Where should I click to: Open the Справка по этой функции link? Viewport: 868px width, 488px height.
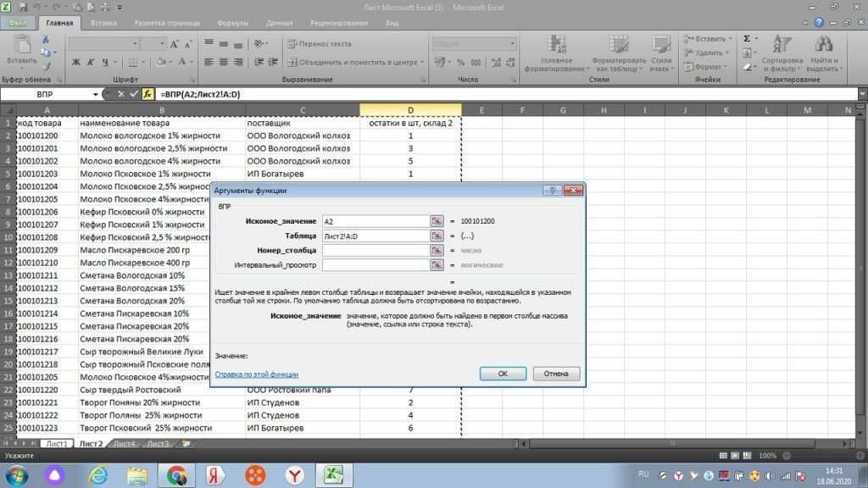coord(256,374)
